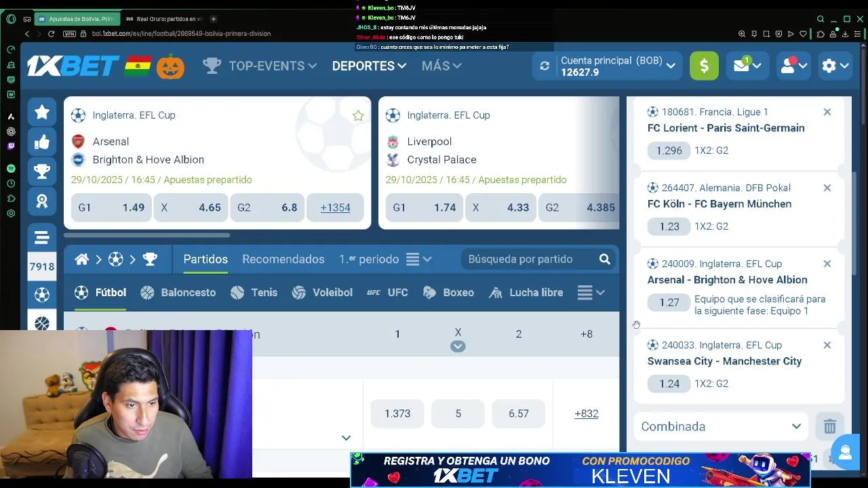Remove Arsenal - Brighton bet from slip
Screen dimensions: 868x488
coord(827,264)
